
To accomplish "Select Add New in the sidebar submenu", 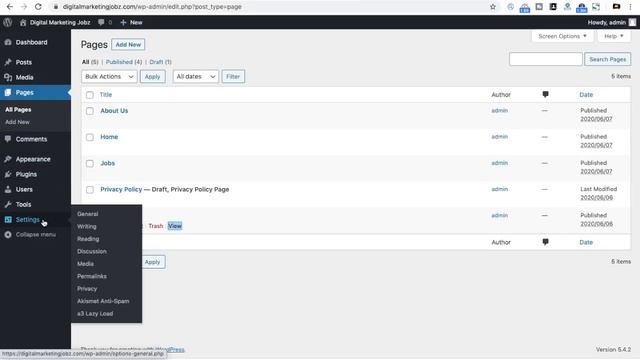I will [x=17, y=122].
